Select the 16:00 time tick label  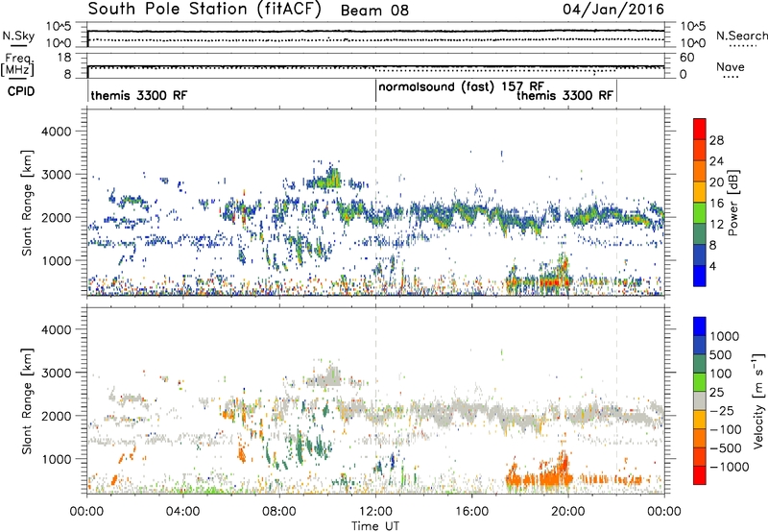point(471,512)
